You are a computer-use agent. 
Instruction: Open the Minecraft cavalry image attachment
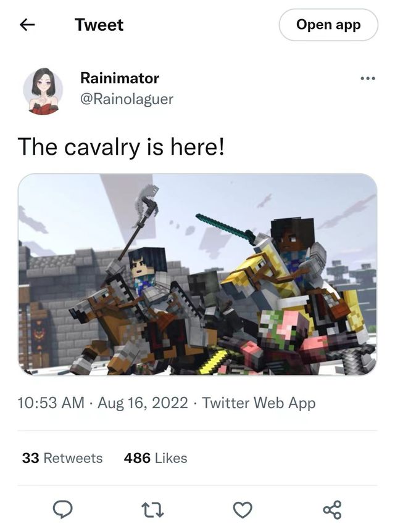coord(197,274)
